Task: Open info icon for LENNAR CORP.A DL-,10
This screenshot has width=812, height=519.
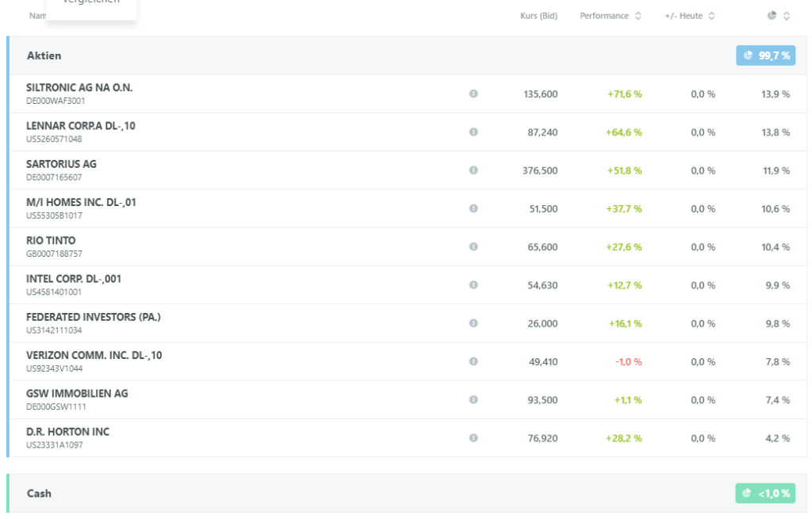Action: (473, 132)
